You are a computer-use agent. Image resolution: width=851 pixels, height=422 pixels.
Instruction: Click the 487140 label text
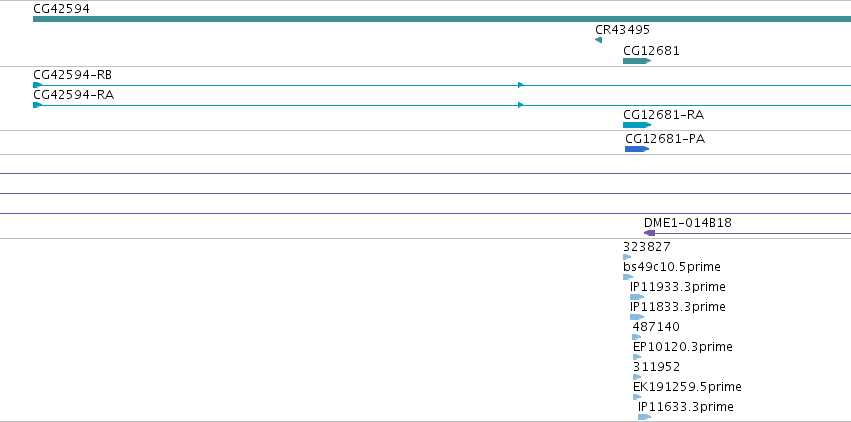pos(656,327)
